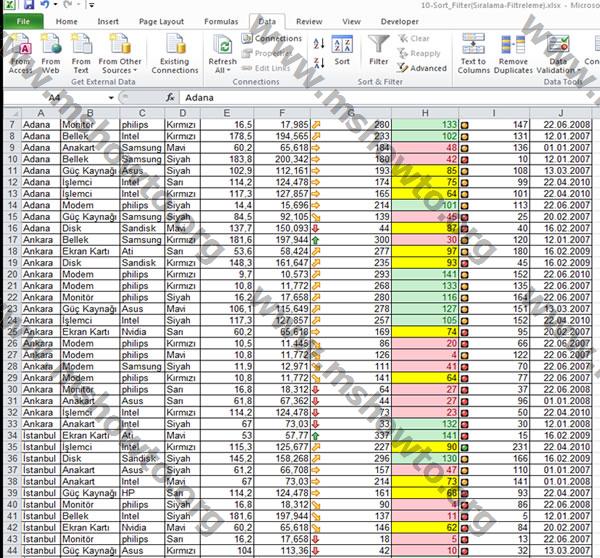Open the Sort dialog
The width and height of the screenshot is (600, 558).
pos(342,51)
